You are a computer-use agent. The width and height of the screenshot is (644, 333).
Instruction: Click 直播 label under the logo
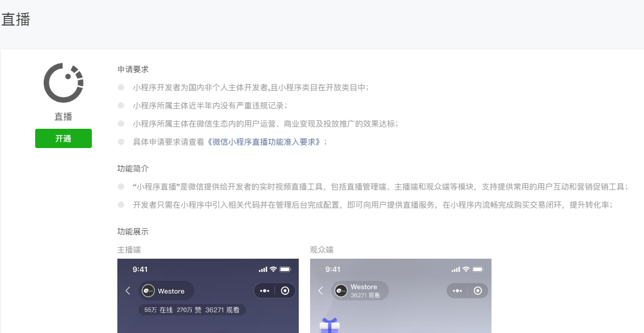63,117
